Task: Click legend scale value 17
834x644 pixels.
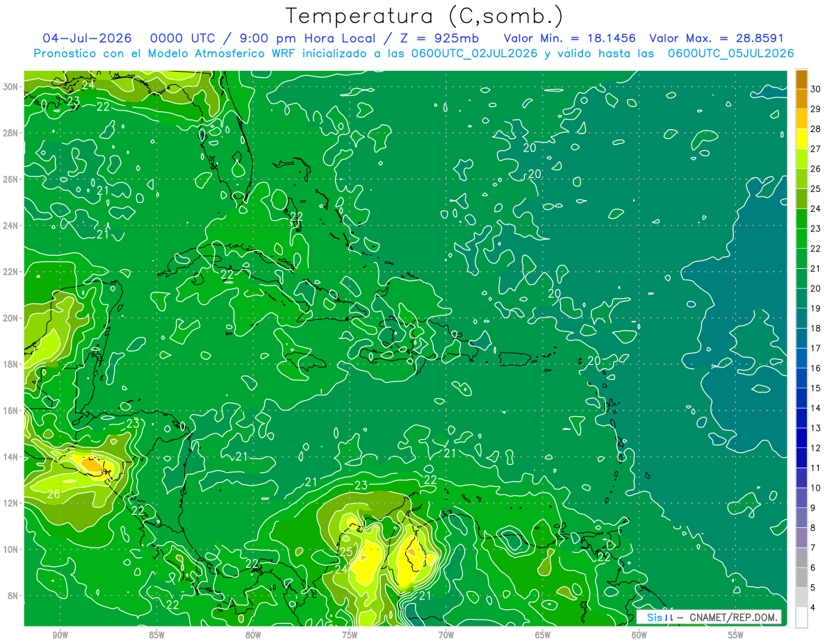Action: pos(816,348)
